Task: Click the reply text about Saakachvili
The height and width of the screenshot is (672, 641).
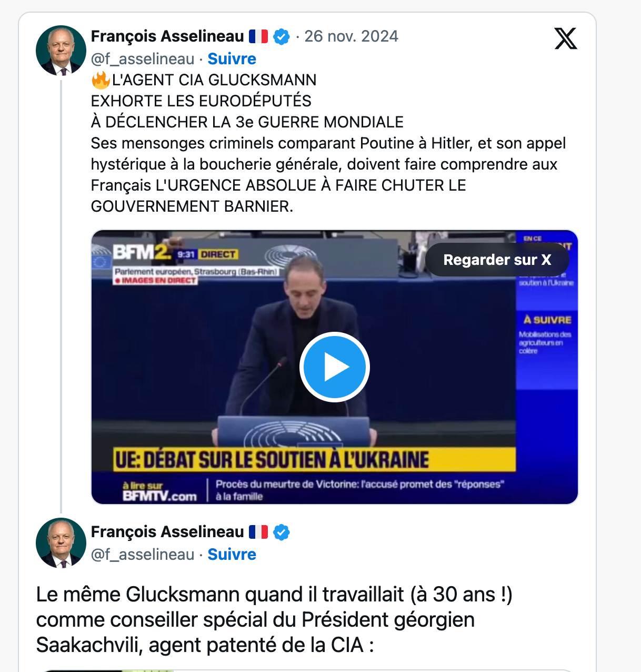Action: [274, 619]
